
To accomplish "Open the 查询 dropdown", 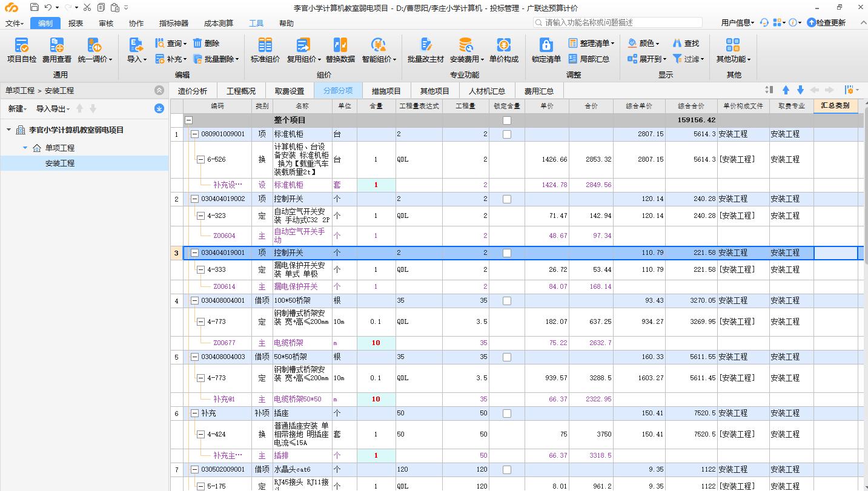I will tap(173, 44).
